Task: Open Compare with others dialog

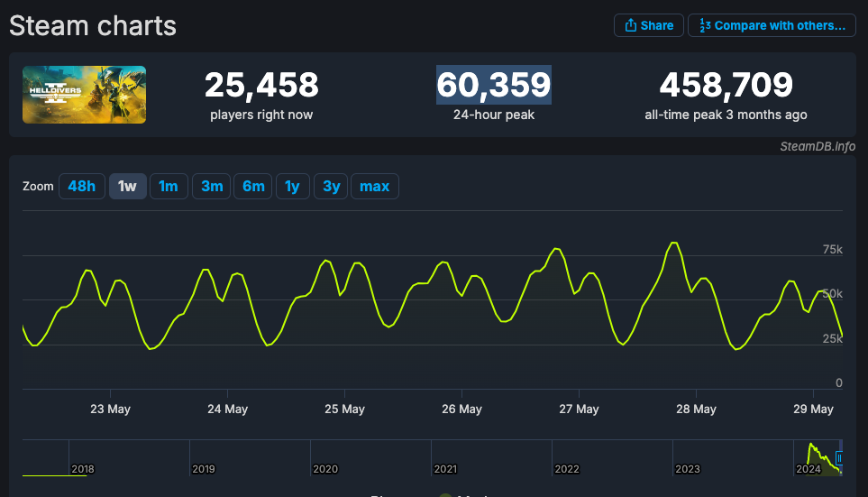Action: [772, 25]
